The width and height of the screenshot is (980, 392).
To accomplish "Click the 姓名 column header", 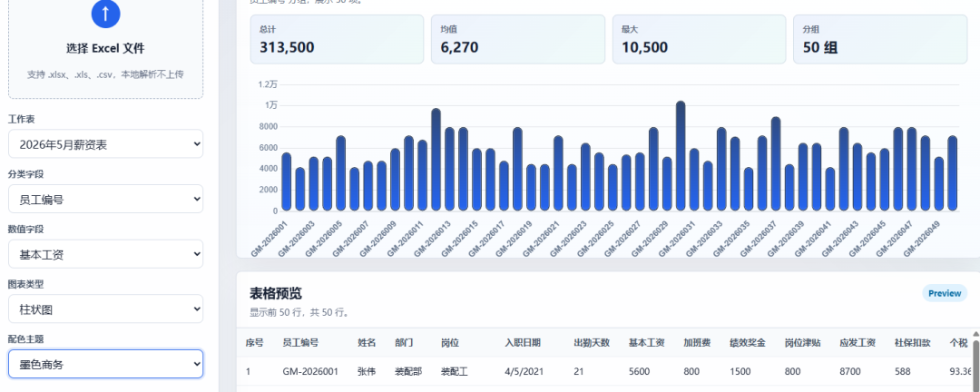I will (367, 343).
